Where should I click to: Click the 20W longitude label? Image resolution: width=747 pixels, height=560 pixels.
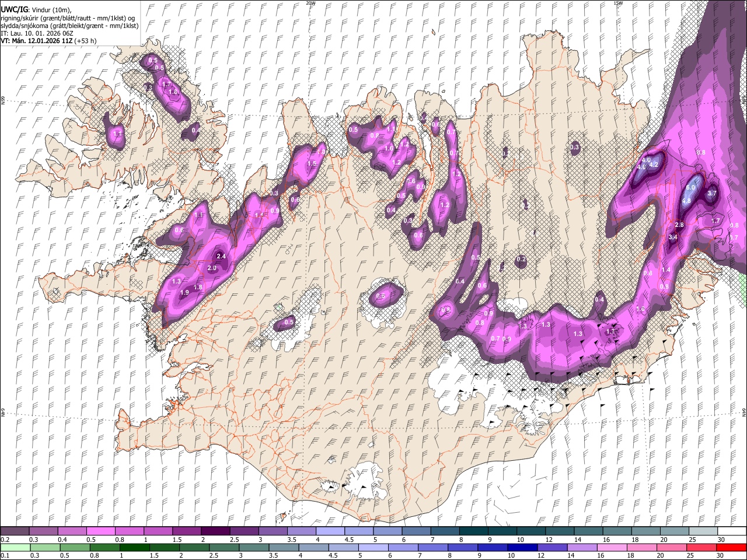click(x=310, y=3)
